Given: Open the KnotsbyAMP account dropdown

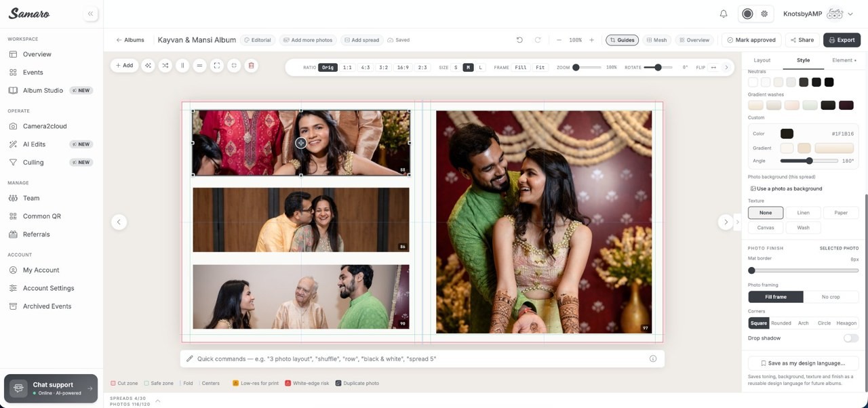Looking at the screenshot, I should [x=818, y=14].
